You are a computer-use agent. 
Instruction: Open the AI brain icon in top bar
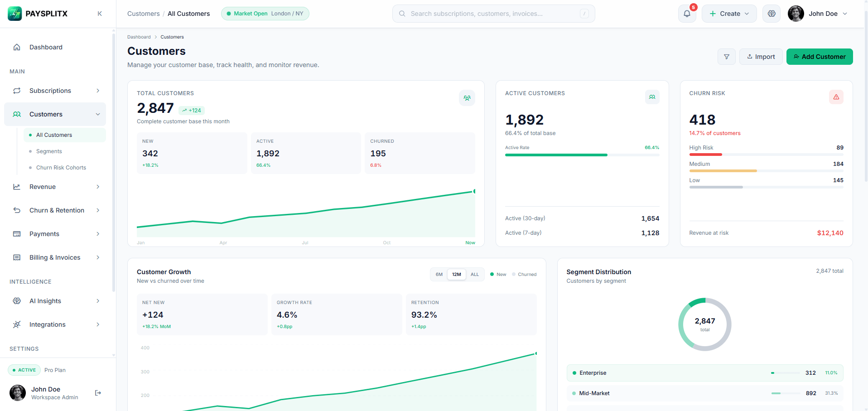[772, 14]
